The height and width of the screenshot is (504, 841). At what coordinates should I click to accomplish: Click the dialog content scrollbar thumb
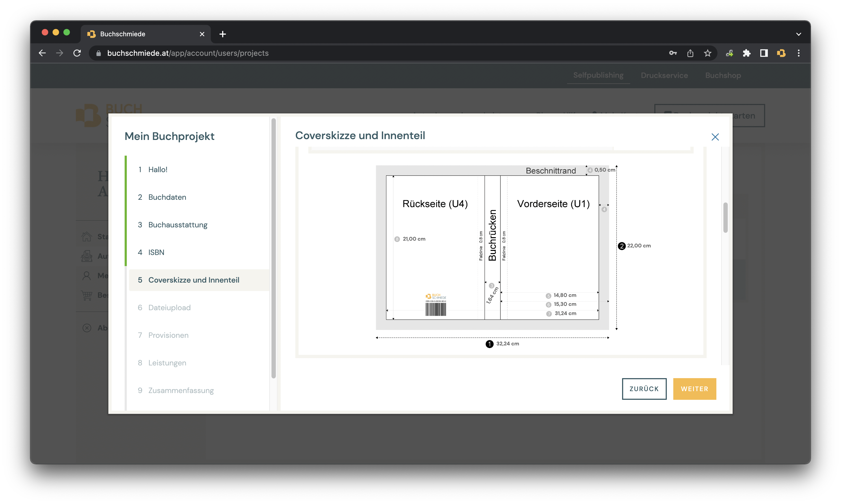[x=725, y=217]
